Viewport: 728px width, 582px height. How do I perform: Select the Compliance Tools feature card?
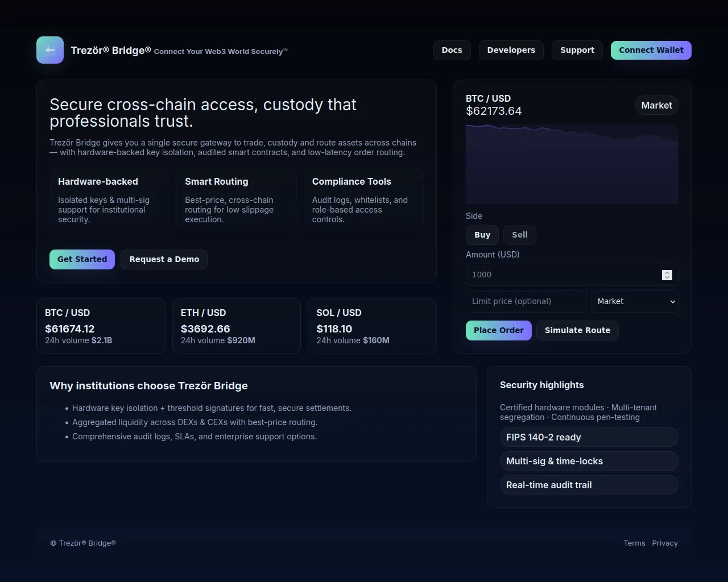coord(363,203)
